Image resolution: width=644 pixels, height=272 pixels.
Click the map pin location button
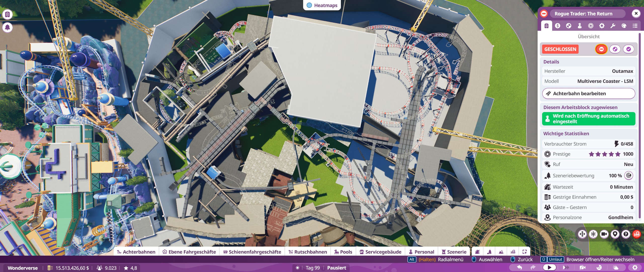pos(615,234)
